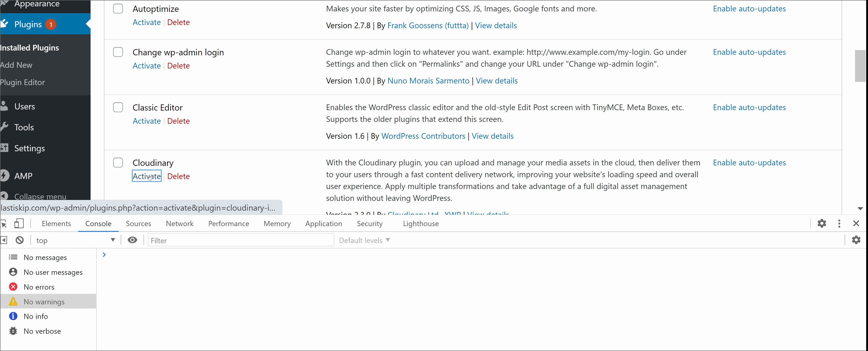The width and height of the screenshot is (868, 351).
Task: Select the yellow No warnings icon
Action: point(13,301)
